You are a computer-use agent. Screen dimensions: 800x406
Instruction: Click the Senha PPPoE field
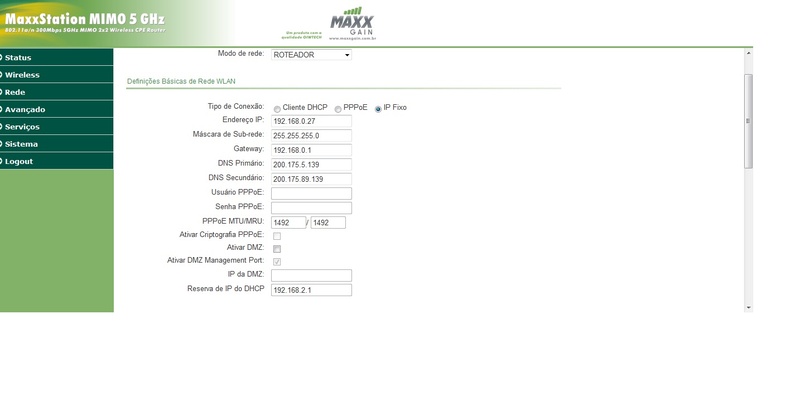(311, 208)
